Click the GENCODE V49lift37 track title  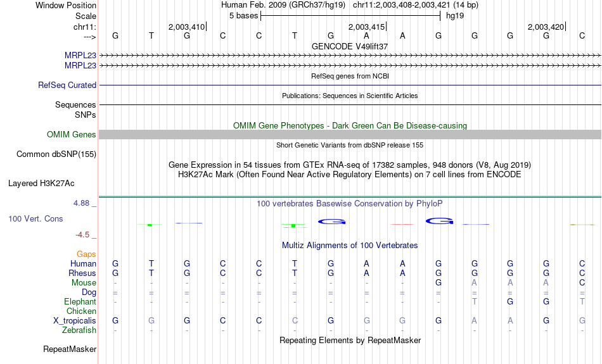tap(350, 46)
